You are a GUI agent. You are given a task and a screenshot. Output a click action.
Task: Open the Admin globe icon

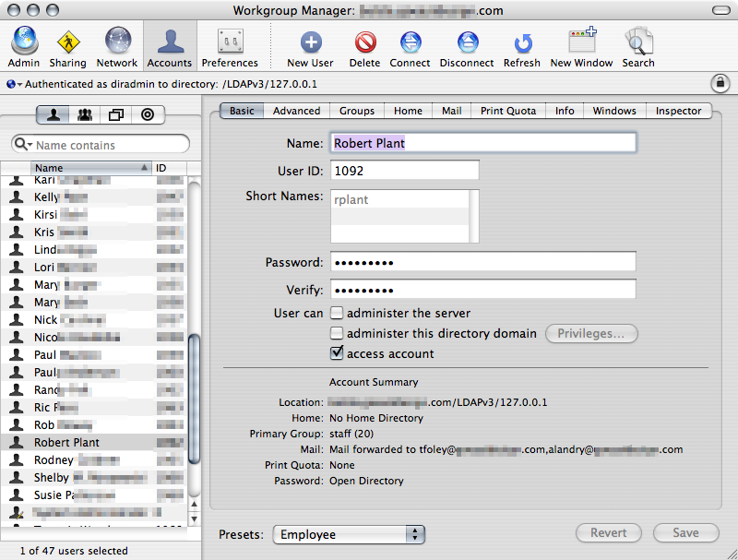[x=24, y=42]
